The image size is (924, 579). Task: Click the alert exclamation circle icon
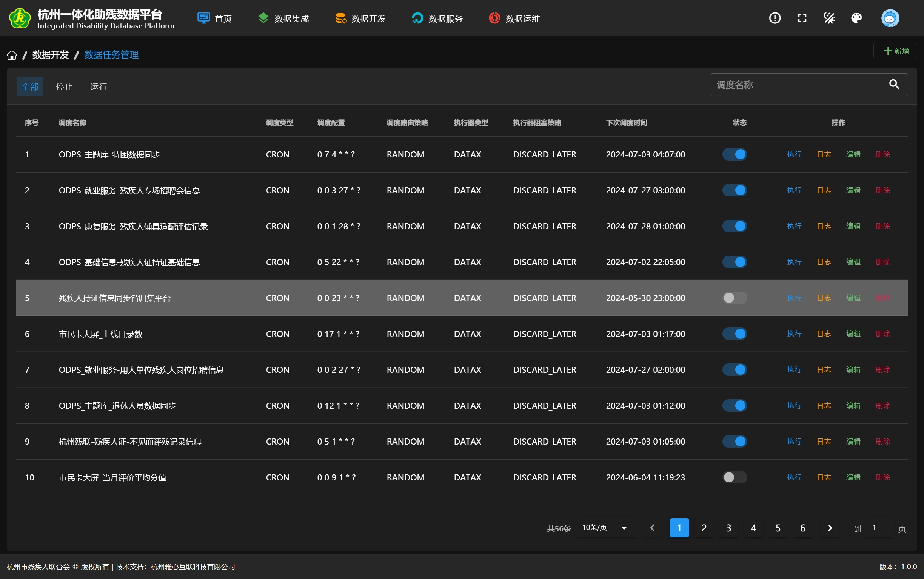tap(775, 18)
